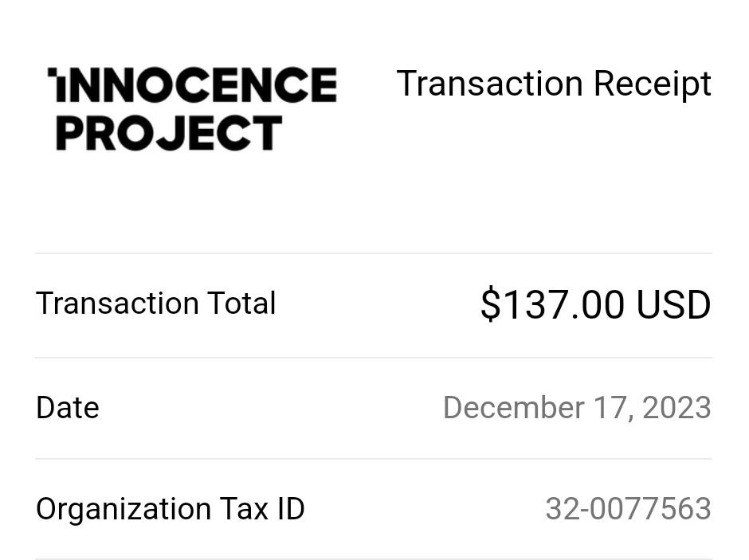The image size is (749, 560).
Task: Select the word Organization in the label
Action: pyautogui.click(x=124, y=509)
